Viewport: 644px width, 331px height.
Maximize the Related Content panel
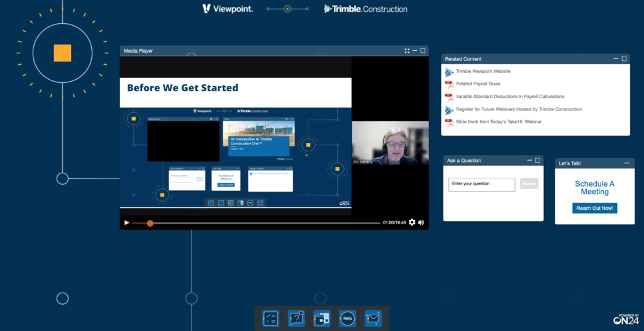pyautogui.click(x=625, y=59)
